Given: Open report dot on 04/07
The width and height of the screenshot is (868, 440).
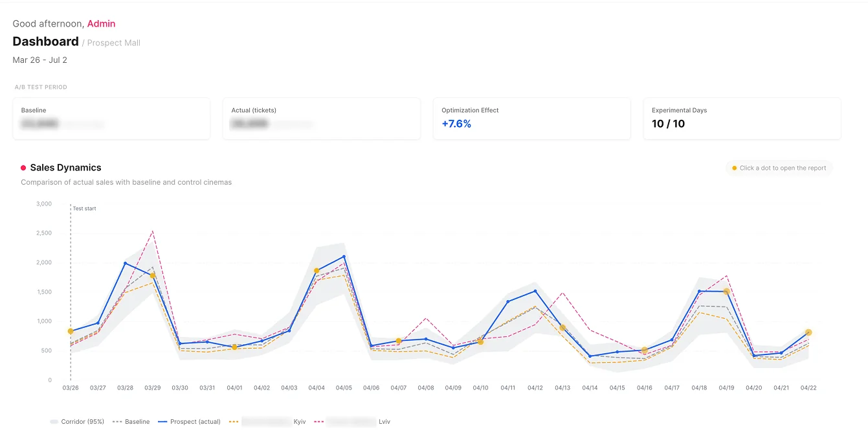Looking at the screenshot, I should 399,341.
